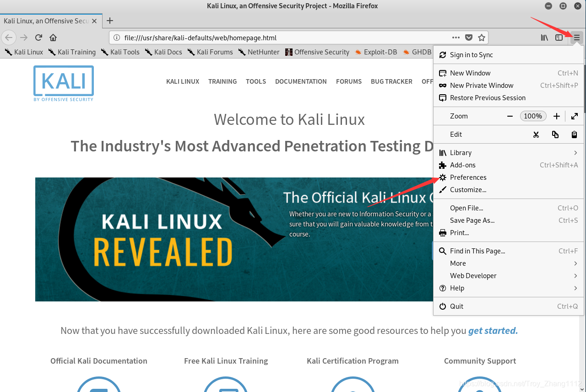Click the Library toolbar icon
The height and width of the screenshot is (392, 586).
544,38
